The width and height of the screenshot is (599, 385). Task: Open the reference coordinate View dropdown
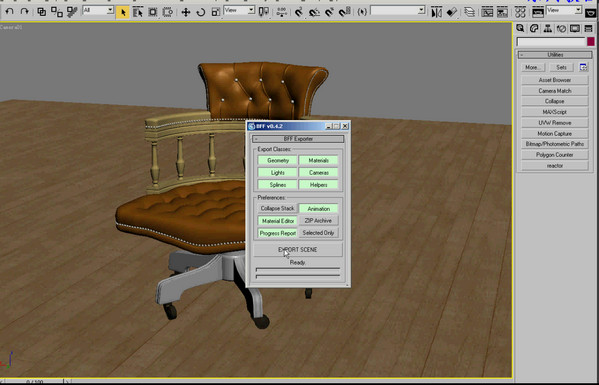coord(239,10)
